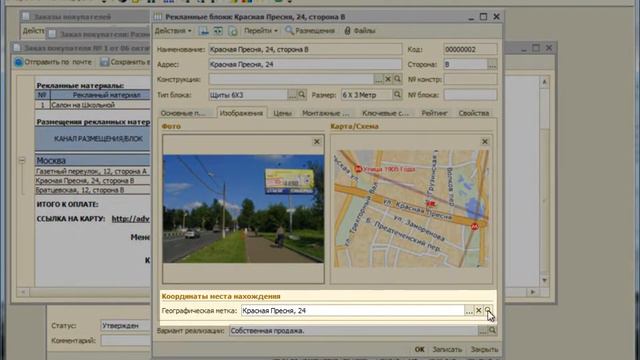Image resolution: width=640 pixels, height=360 pixels.
Task: Click the document copy icon before Перейти
Action: click(x=233, y=31)
